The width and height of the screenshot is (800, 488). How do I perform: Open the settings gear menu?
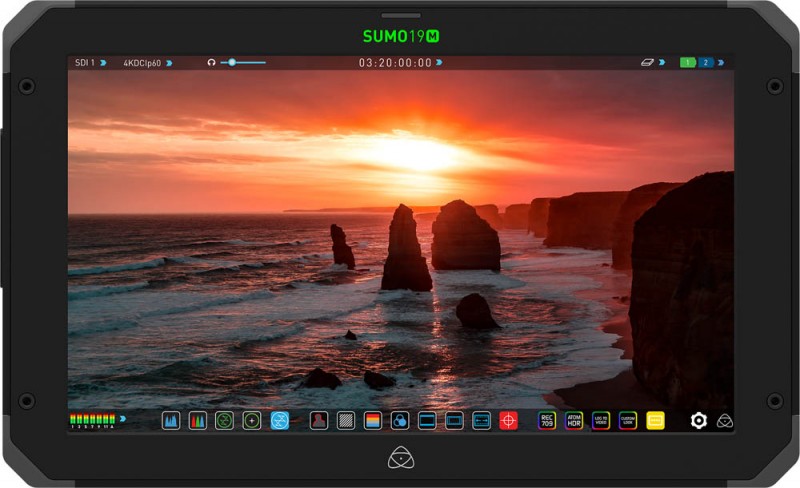698,421
